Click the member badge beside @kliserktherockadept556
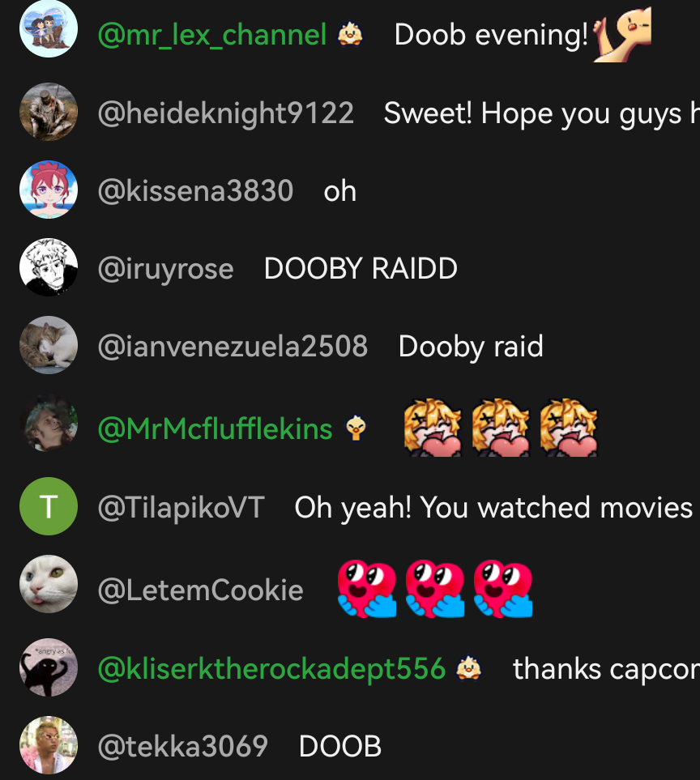This screenshot has height=780, width=700. [468, 668]
